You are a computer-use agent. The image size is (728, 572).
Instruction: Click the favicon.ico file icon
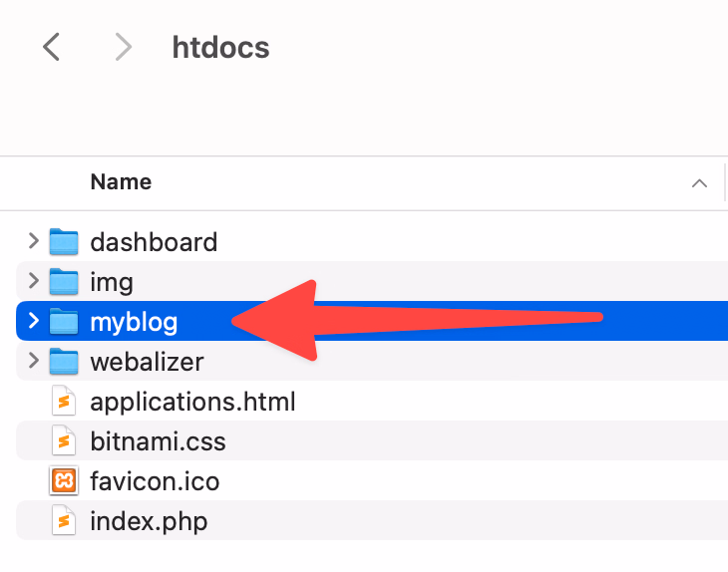pos(64,481)
